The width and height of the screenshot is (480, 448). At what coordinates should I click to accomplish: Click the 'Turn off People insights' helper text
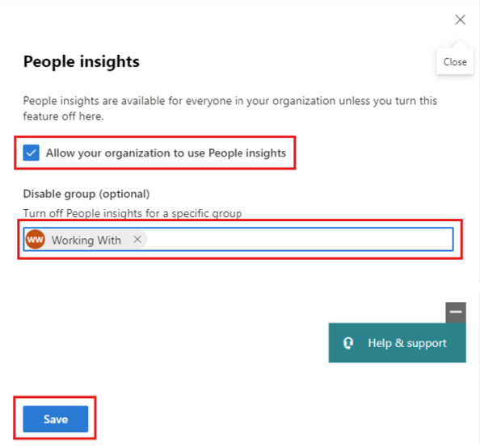coord(133,213)
